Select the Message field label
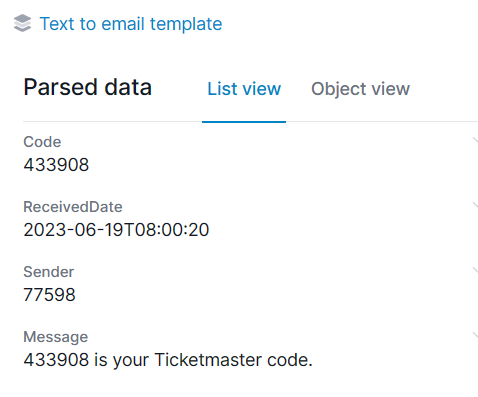This screenshot has height=397, width=478. [x=56, y=337]
